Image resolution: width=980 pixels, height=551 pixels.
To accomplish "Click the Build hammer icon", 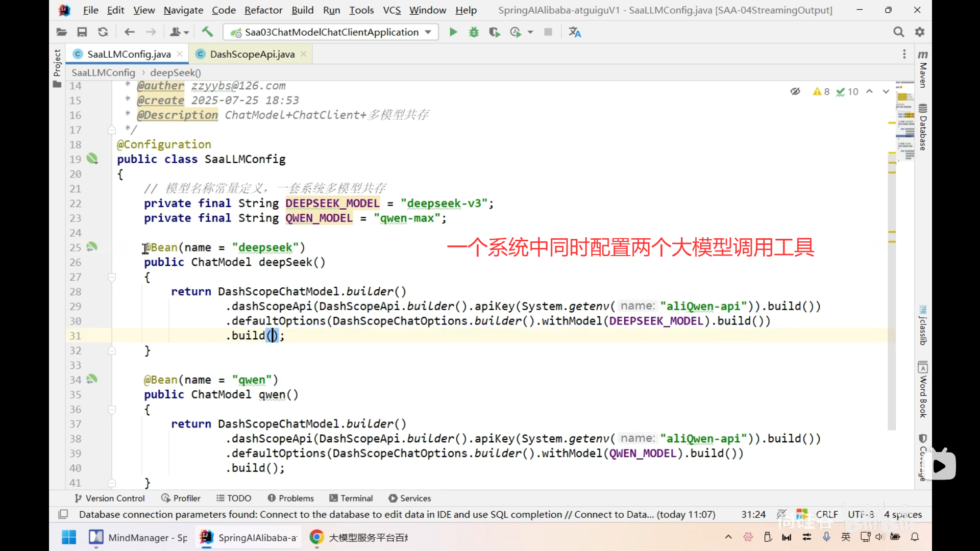I will (x=207, y=32).
